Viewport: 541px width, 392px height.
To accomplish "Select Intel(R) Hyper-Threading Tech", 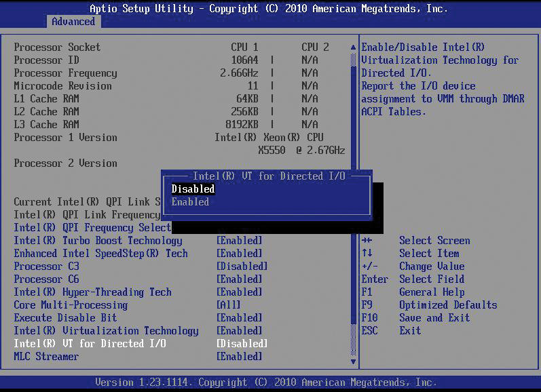I will pos(92,292).
